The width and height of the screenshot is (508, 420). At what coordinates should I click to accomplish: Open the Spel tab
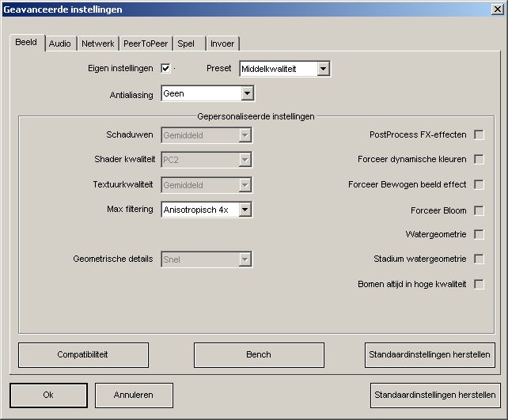[189, 44]
